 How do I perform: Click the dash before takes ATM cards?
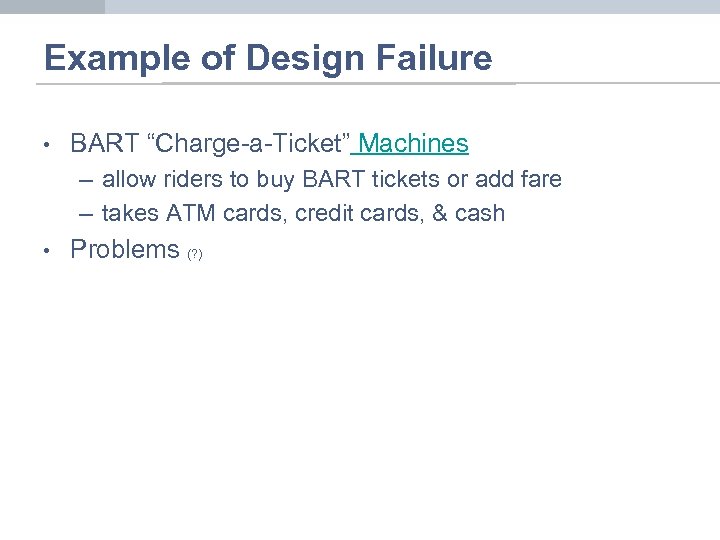[x=84, y=213]
